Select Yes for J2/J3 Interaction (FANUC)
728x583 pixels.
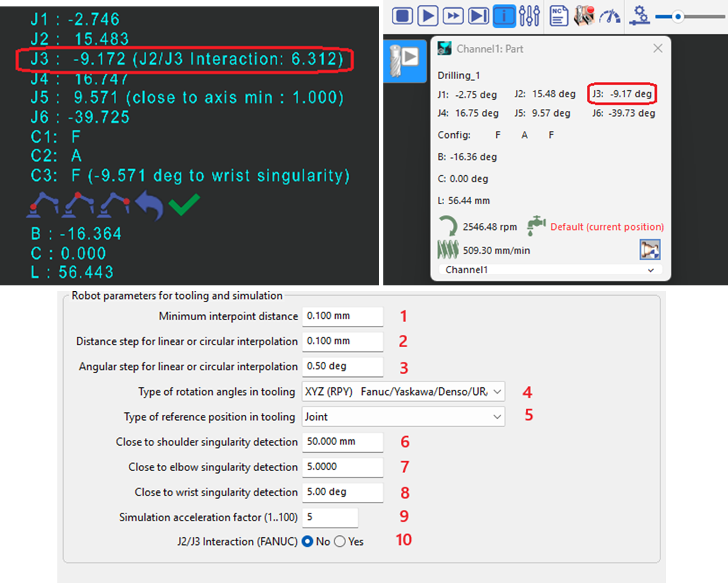coord(340,542)
